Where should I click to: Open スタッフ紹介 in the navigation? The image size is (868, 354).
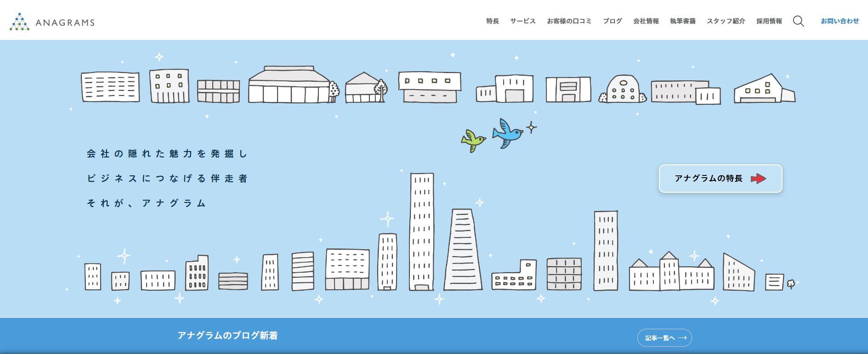(726, 21)
